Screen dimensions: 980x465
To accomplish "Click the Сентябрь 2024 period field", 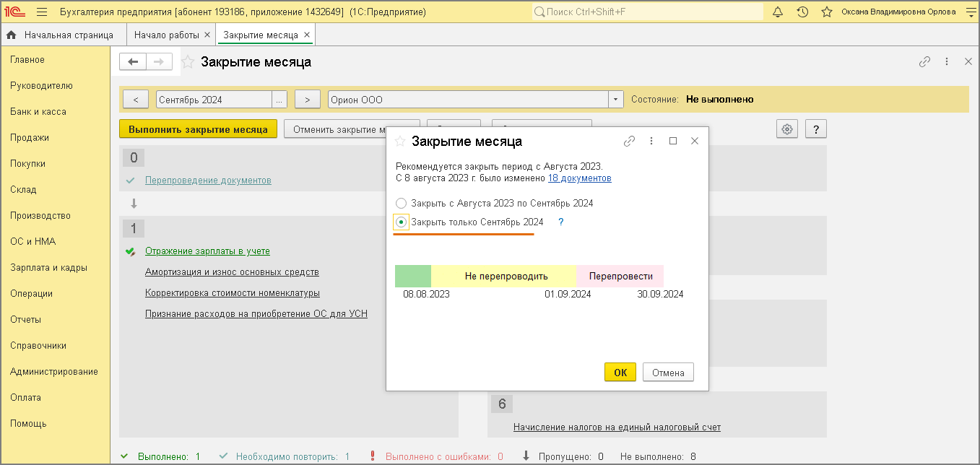I will click(214, 100).
